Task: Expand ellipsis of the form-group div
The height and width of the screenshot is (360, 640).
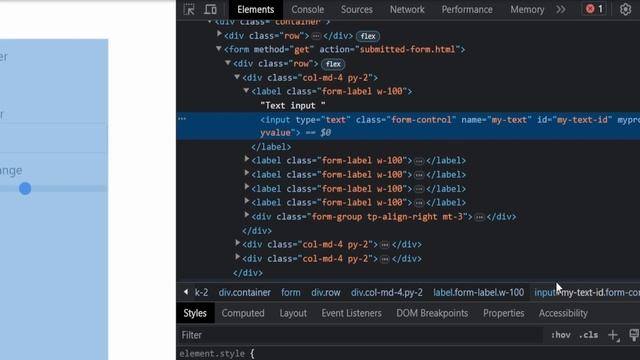Action: (x=480, y=217)
